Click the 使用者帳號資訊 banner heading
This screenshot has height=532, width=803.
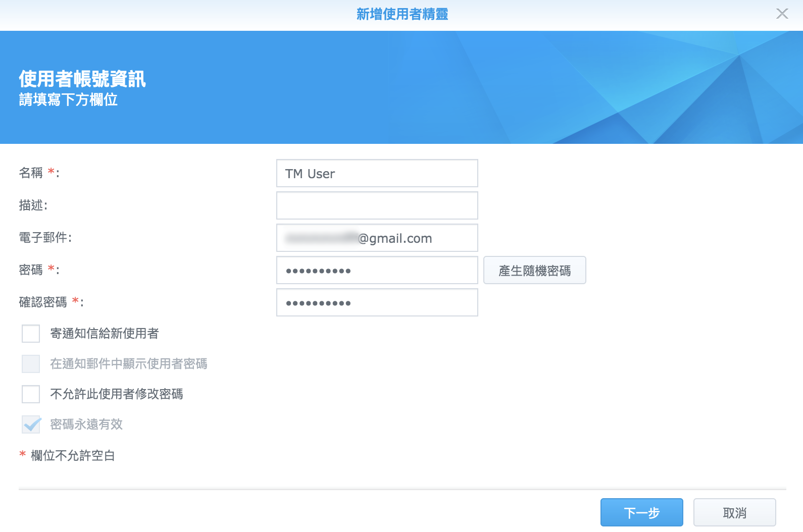(x=82, y=79)
